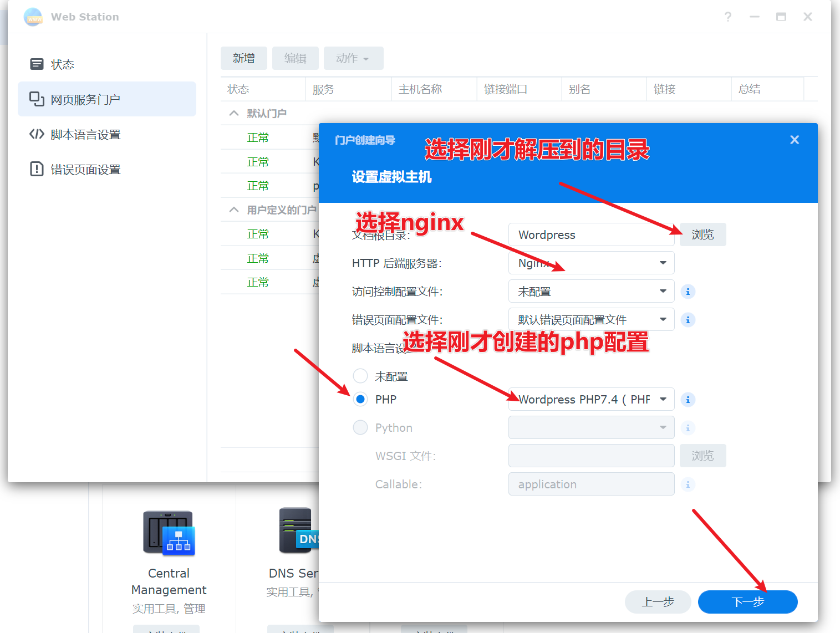Click the portal icon beside 网页服务门户
Screen dimensions: 840x633
[x=37, y=99]
